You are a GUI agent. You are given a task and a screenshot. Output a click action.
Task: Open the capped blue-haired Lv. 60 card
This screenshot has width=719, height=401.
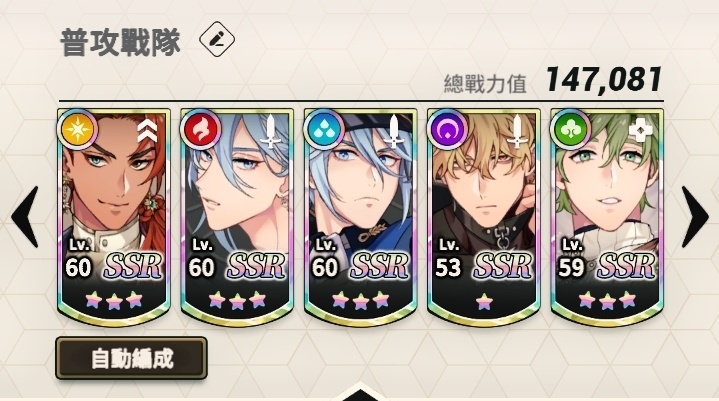(x=360, y=217)
